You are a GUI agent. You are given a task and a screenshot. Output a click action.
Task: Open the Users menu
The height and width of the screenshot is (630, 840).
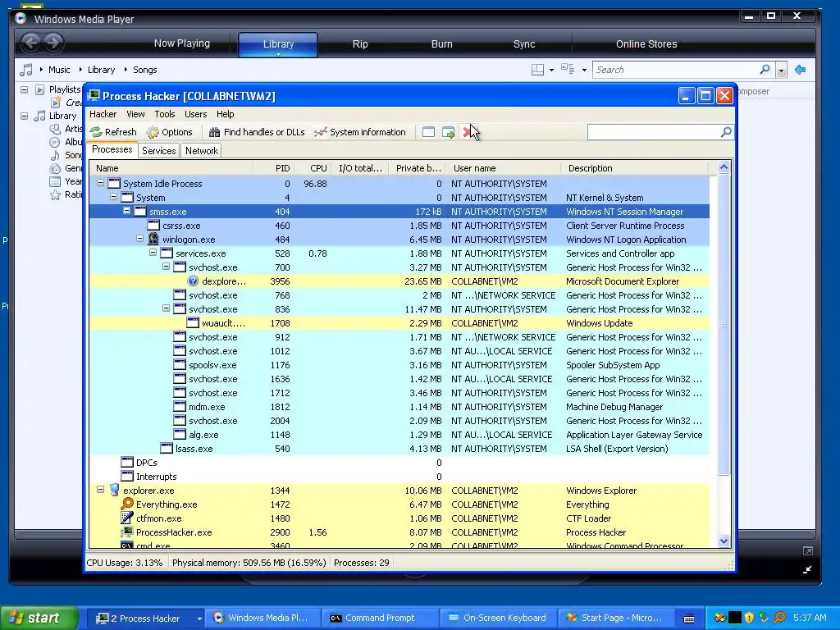point(195,114)
